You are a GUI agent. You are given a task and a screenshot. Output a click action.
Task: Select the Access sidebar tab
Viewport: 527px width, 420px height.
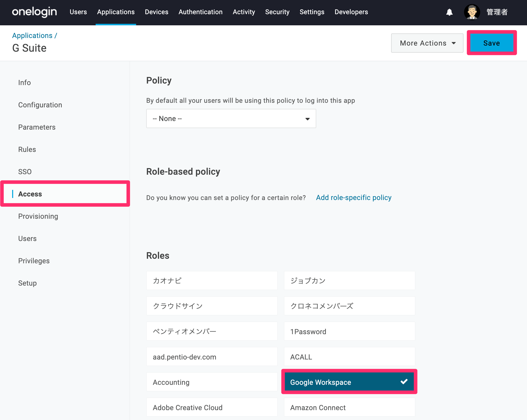click(x=30, y=194)
